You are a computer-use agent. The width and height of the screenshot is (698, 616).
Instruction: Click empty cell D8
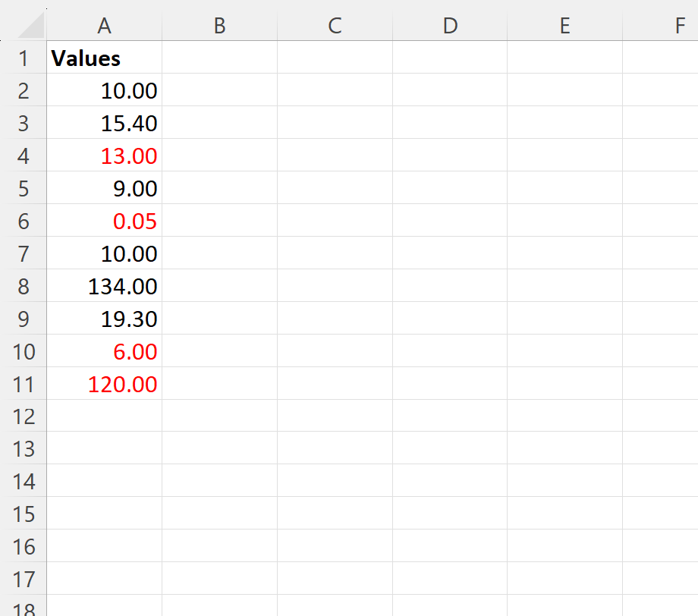[x=450, y=285]
